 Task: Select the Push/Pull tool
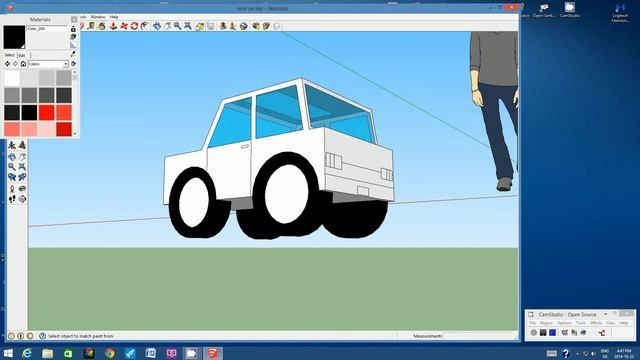click(x=113, y=26)
